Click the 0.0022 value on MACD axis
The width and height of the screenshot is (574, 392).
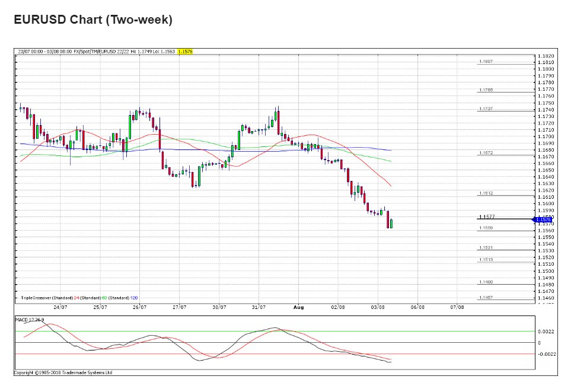pos(546,332)
